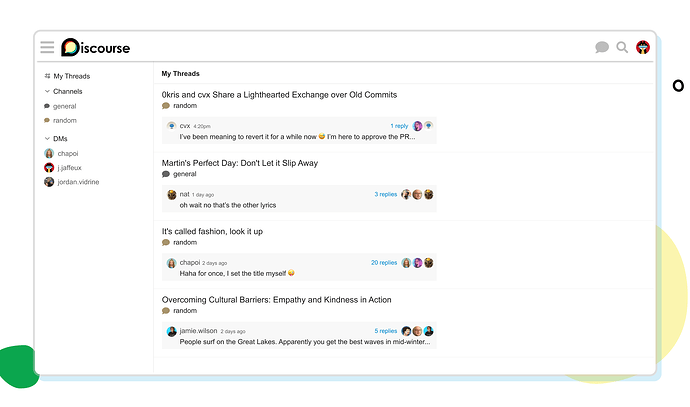Open the general channel

64,106
